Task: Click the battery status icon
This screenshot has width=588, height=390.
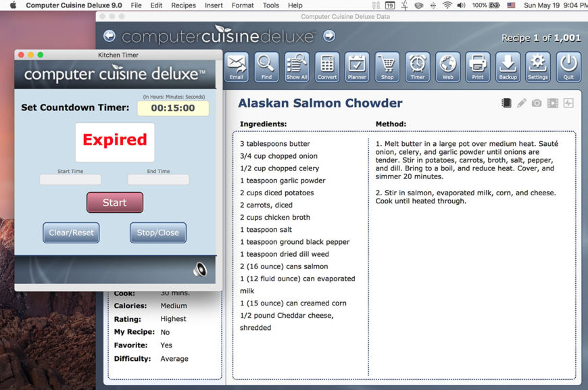Action: [x=494, y=5]
